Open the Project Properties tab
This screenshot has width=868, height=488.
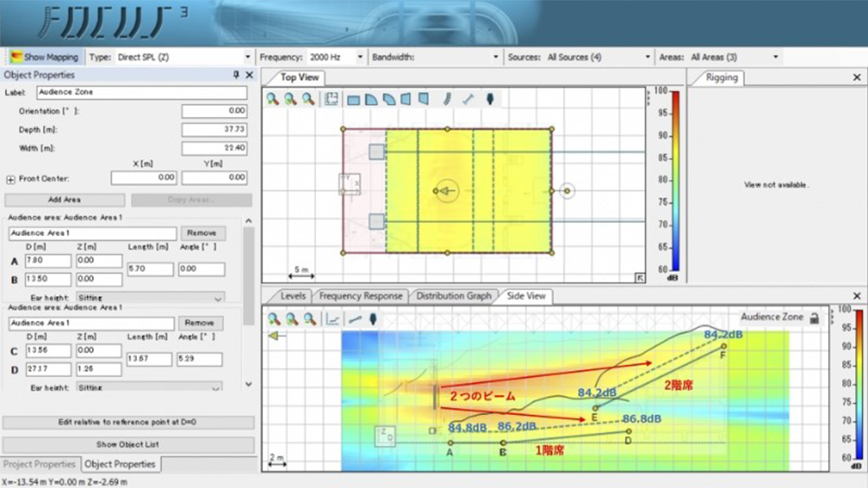pyautogui.click(x=41, y=464)
